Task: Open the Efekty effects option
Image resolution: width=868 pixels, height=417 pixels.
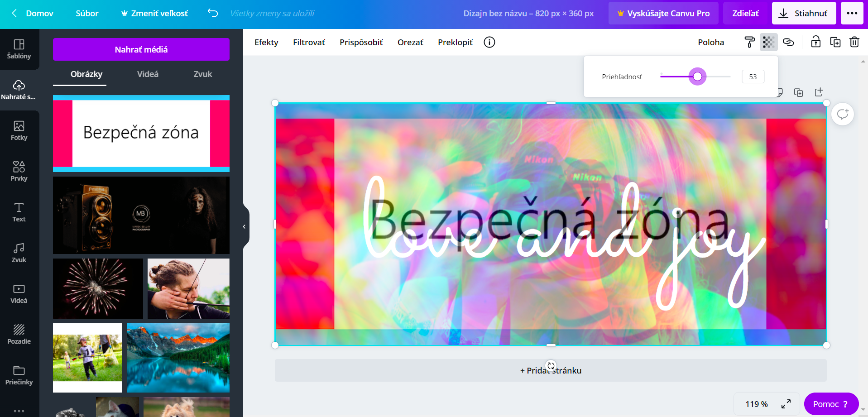Action: (x=266, y=42)
